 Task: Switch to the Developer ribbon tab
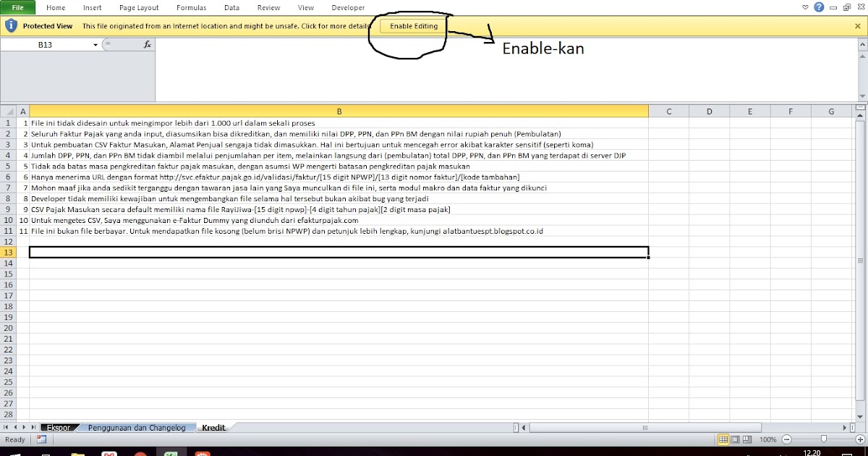click(348, 7)
